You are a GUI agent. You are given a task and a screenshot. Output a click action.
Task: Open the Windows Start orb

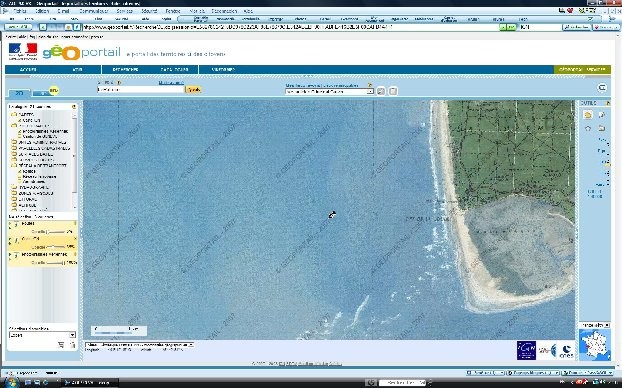(11, 382)
